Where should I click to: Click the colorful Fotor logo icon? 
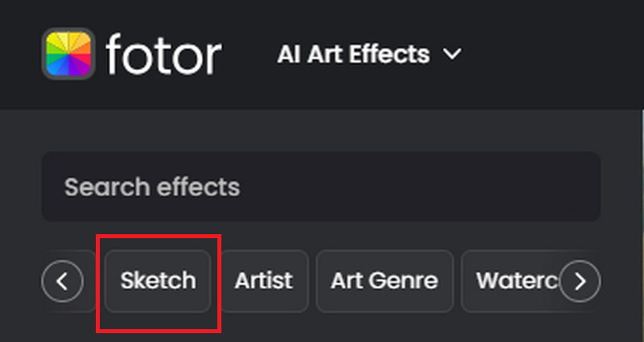tap(68, 53)
